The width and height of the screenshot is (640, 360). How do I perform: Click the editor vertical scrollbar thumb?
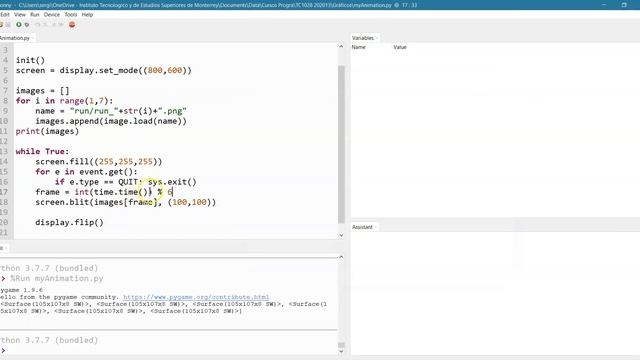[341, 144]
